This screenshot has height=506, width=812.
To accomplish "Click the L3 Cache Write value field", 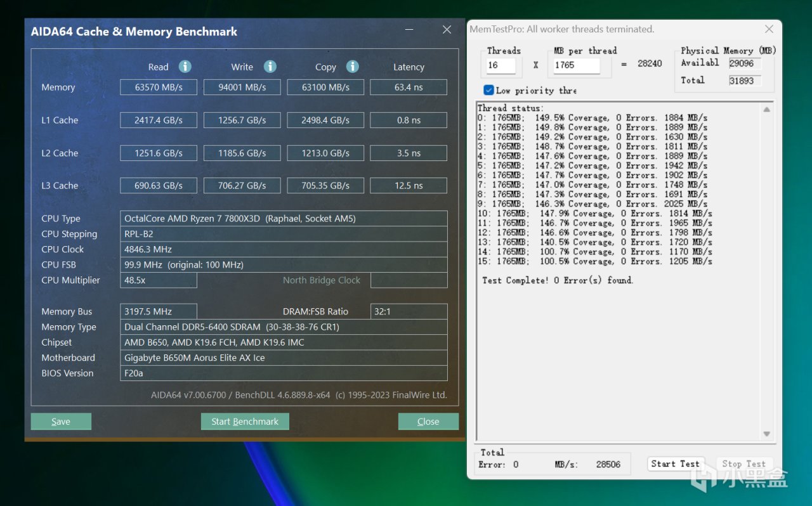I will [242, 186].
